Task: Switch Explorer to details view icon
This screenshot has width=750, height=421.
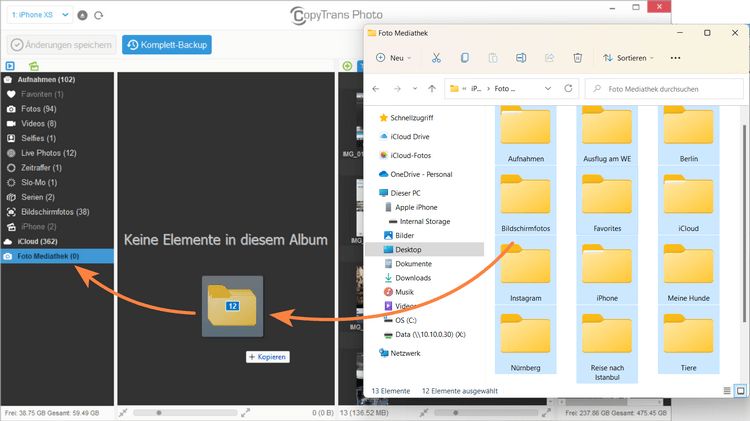Action: click(727, 391)
